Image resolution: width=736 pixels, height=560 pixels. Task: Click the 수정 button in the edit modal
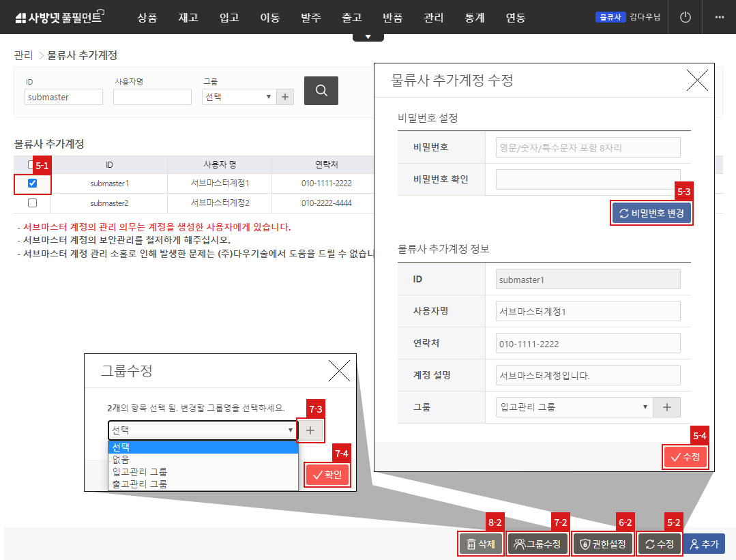coord(685,457)
